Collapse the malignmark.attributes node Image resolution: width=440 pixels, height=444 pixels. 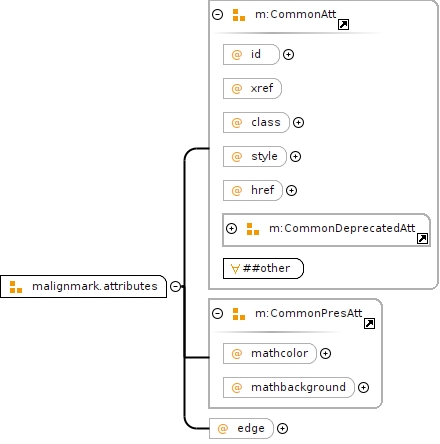tap(175, 286)
